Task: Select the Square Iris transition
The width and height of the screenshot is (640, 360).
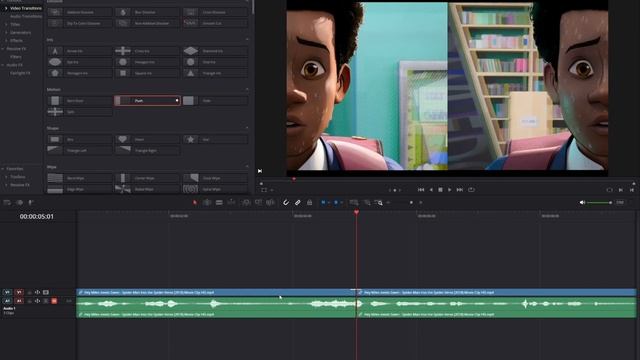Action: pos(147,73)
